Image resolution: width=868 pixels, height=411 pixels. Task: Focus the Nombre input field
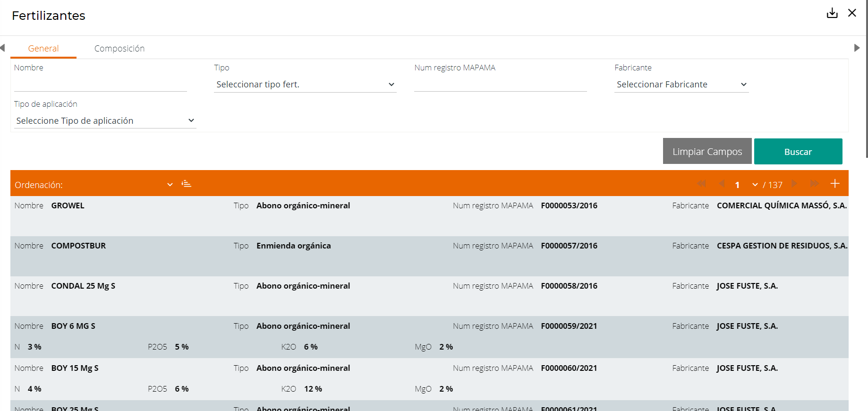(100, 84)
